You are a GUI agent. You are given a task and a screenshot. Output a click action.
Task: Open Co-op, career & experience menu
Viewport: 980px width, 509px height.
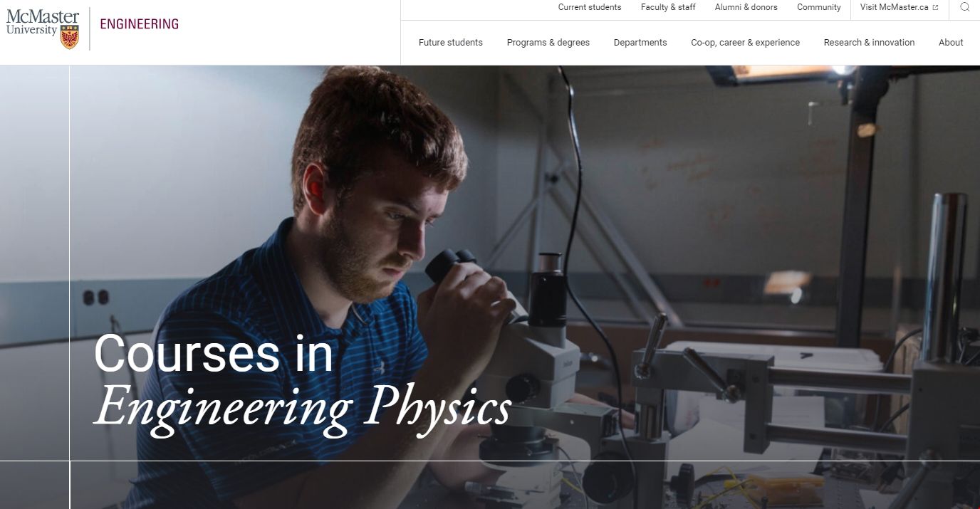[745, 43]
